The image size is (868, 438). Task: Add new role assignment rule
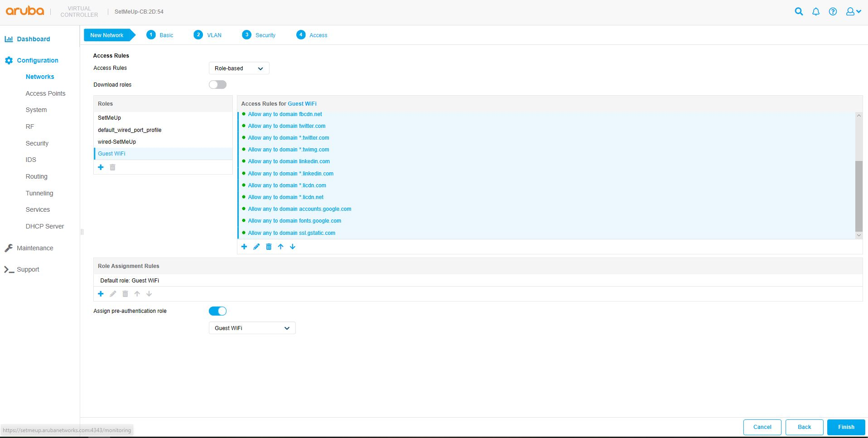click(x=101, y=294)
